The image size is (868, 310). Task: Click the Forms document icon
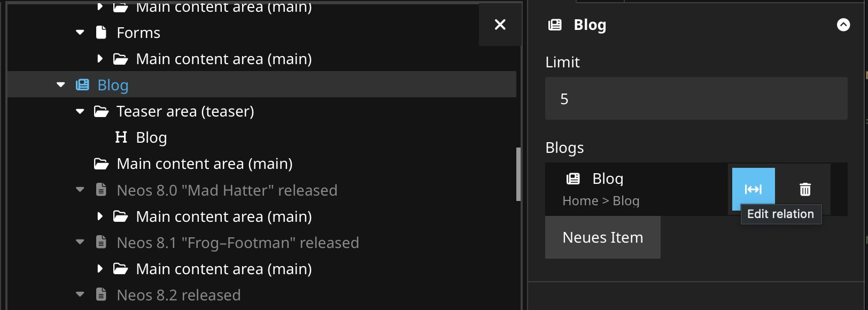click(100, 32)
